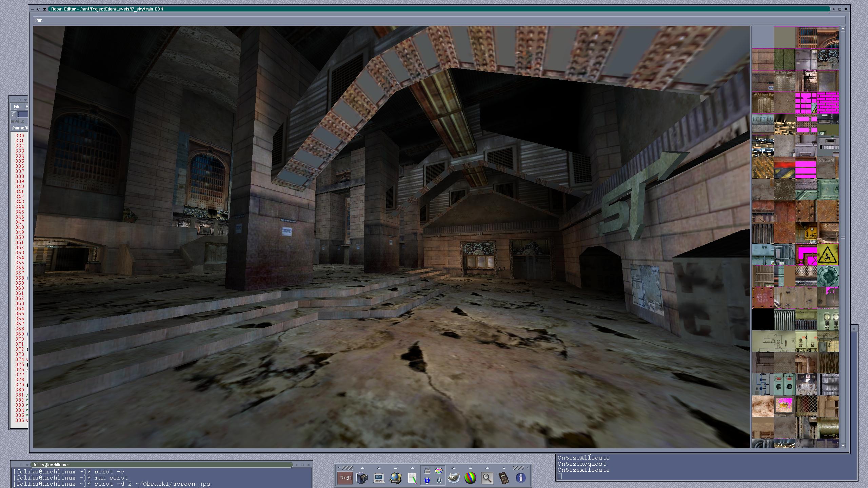This screenshot has height=488, width=868.
Task: Expand subpanel arrow above calculator icon
Action: (504, 468)
